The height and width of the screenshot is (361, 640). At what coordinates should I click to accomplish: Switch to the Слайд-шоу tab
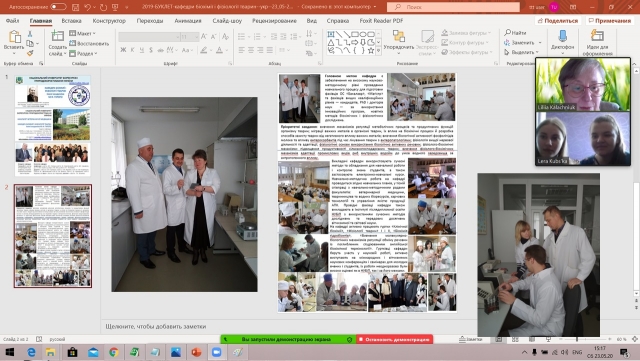coord(227,20)
